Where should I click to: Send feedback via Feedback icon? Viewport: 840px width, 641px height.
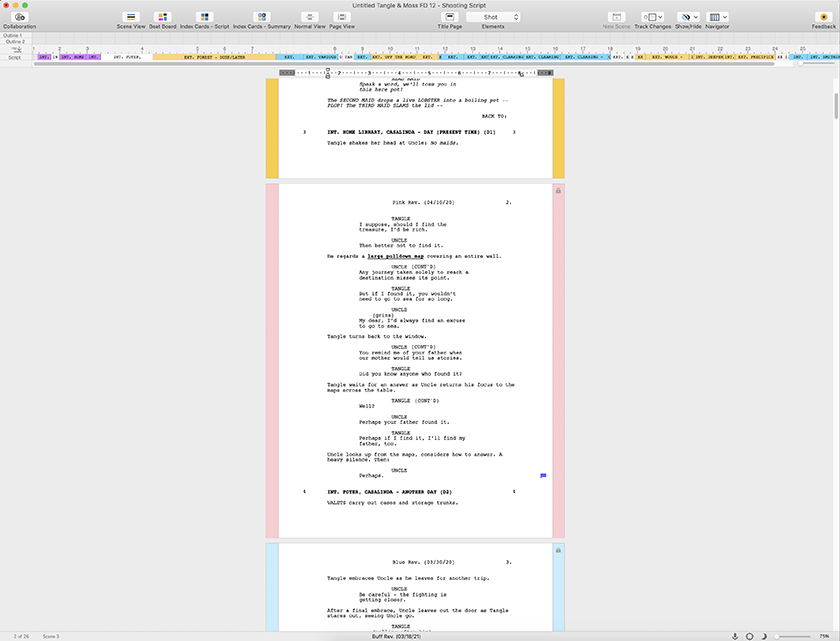pyautogui.click(x=824, y=18)
